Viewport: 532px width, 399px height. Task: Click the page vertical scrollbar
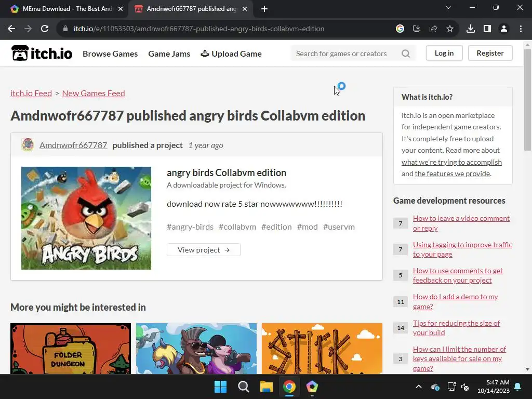pos(527,100)
